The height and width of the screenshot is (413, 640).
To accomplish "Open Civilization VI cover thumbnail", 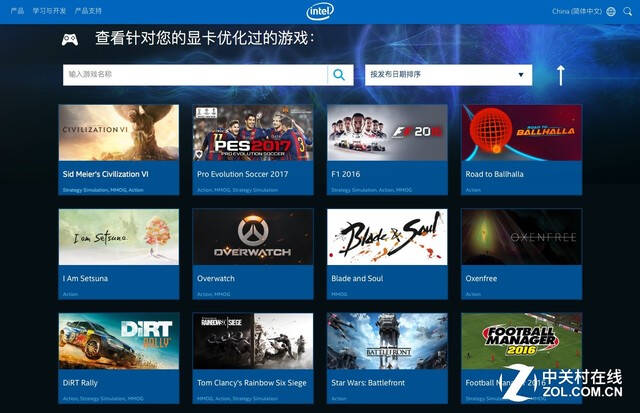I will click(x=119, y=133).
